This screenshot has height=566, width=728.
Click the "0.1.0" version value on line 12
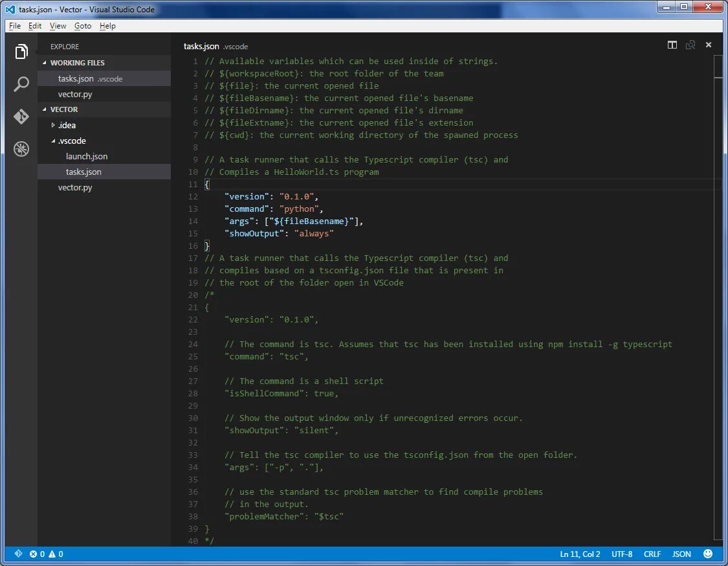pos(296,197)
